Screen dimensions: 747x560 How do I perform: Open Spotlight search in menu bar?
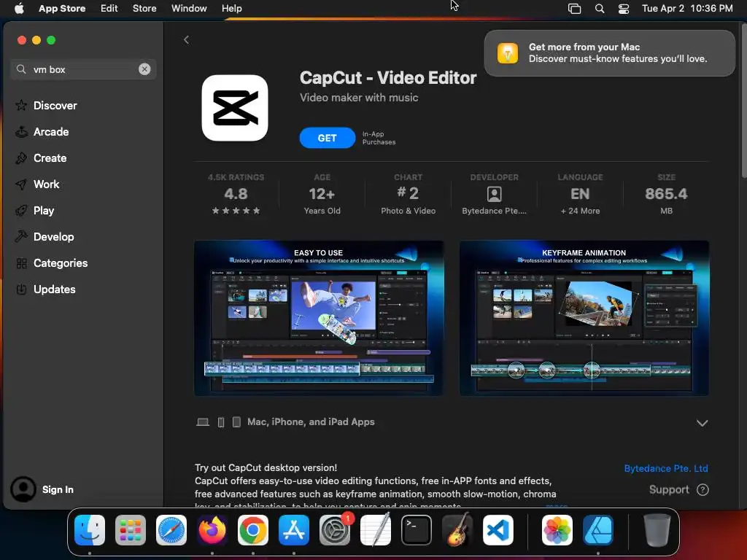click(600, 9)
